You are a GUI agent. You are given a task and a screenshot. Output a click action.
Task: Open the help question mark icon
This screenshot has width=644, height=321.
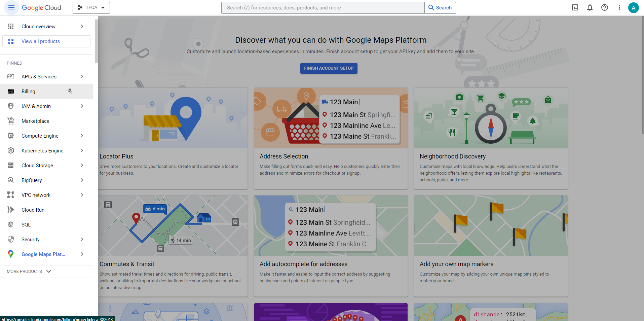pyautogui.click(x=605, y=7)
